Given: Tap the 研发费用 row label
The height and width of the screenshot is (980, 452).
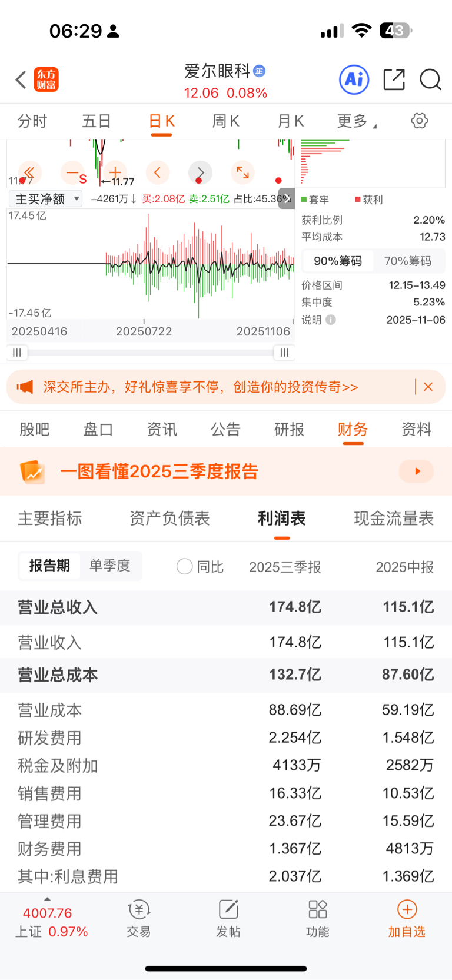Looking at the screenshot, I should click(49, 738).
